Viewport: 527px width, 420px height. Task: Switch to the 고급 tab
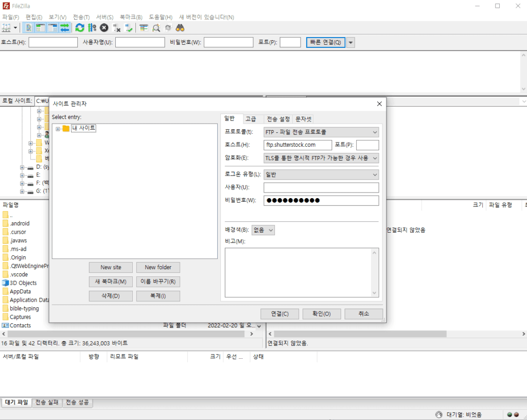click(251, 119)
